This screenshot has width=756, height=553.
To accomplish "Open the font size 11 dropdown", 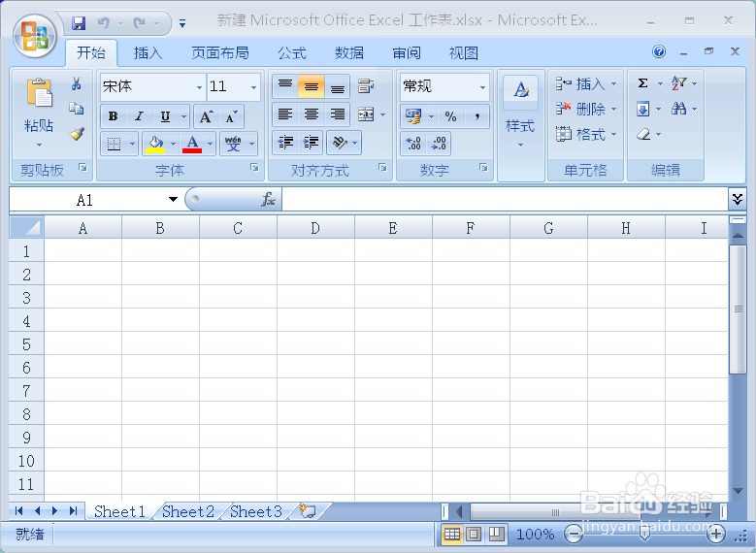I will pos(253,87).
